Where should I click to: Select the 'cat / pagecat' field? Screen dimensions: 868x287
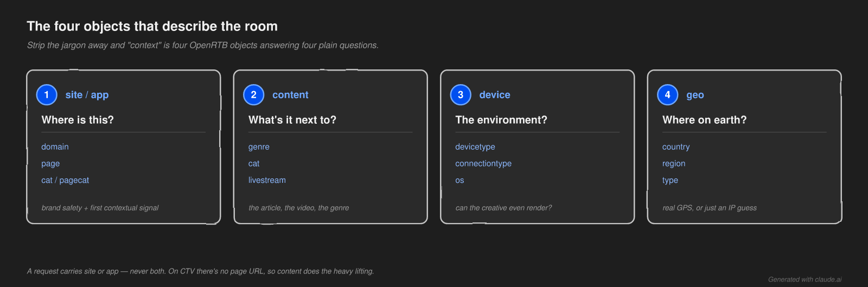coord(65,181)
